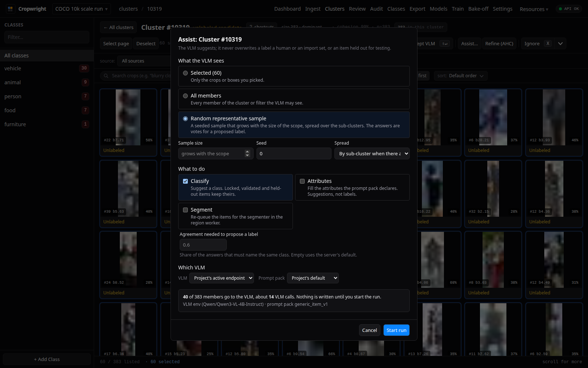Uncheck the Classify checkbox
The height and width of the screenshot is (368, 588).
pos(185,181)
